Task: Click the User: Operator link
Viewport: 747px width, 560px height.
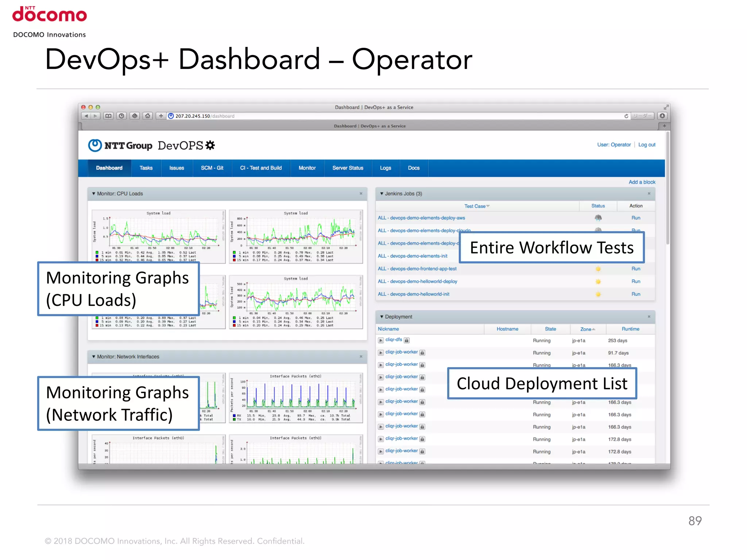Action: tap(614, 145)
